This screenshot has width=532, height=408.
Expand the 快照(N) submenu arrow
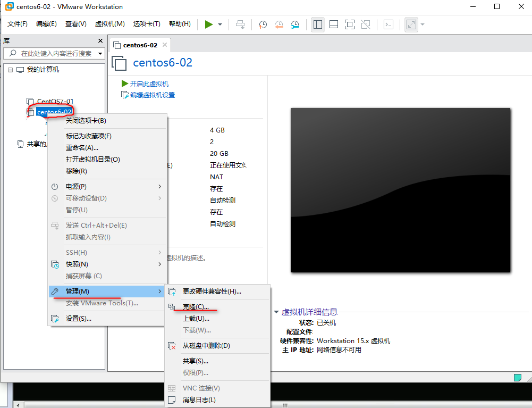coord(159,264)
